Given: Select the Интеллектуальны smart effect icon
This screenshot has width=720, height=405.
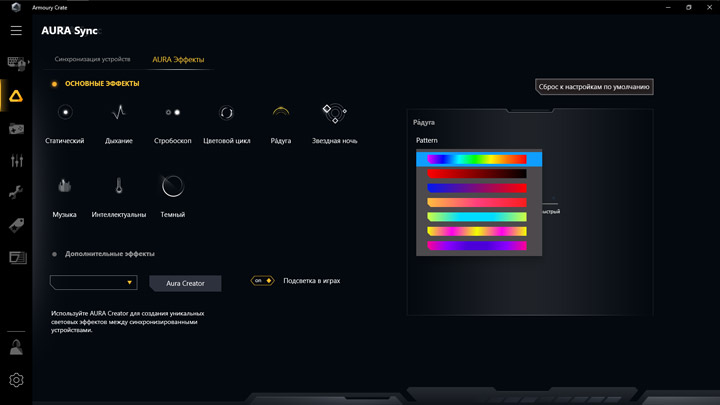Looking at the screenshot, I should tap(119, 186).
